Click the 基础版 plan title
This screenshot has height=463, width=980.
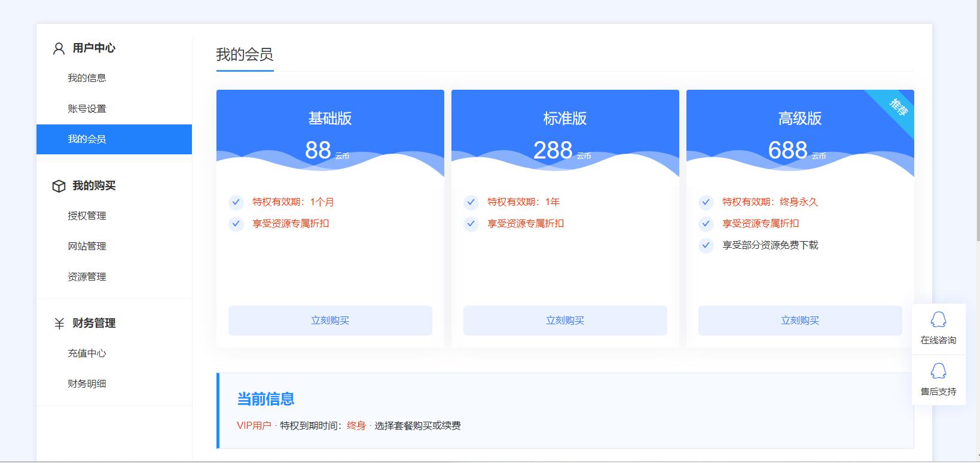[330, 118]
